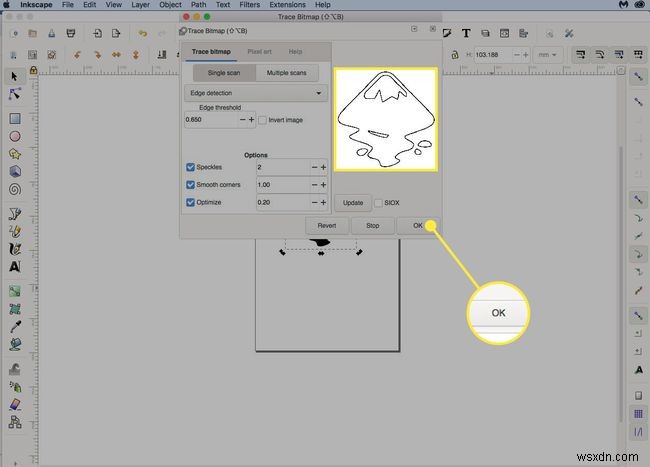Increase the H height value
The height and width of the screenshot is (467, 650).
click(x=526, y=55)
